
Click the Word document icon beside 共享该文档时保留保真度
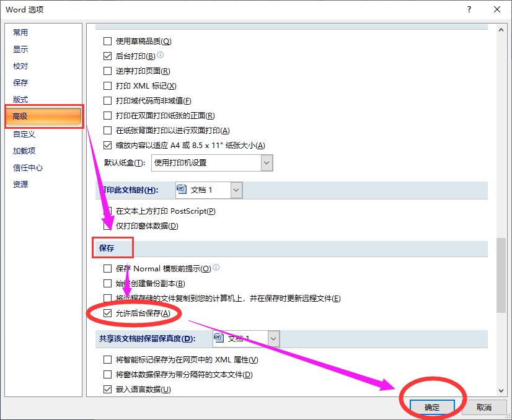(x=218, y=338)
